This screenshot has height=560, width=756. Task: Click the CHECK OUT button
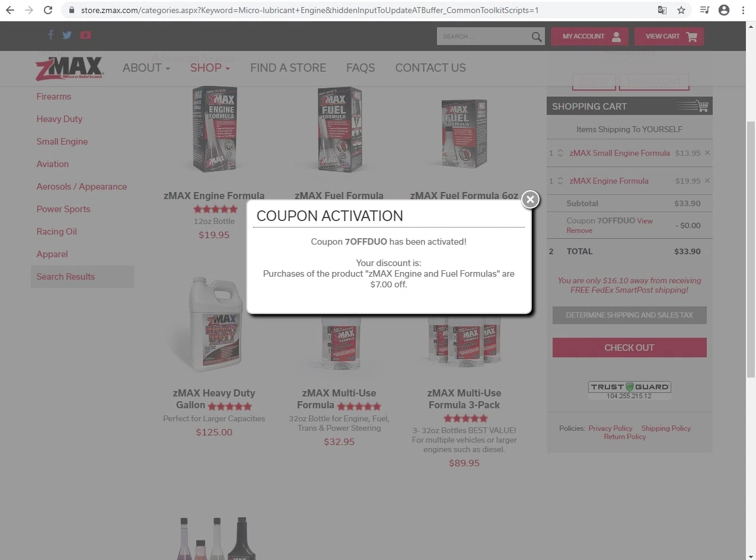[x=629, y=348]
